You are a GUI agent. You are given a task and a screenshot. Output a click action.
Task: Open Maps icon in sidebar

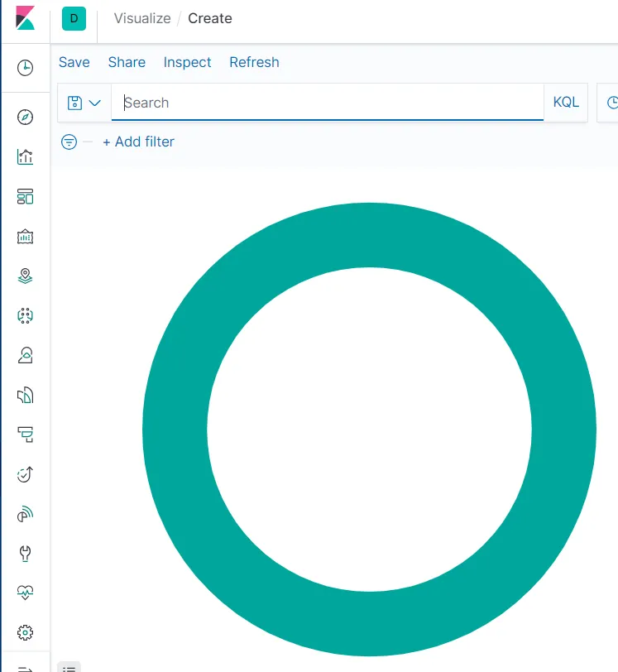pyautogui.click(x=26, y=276)
